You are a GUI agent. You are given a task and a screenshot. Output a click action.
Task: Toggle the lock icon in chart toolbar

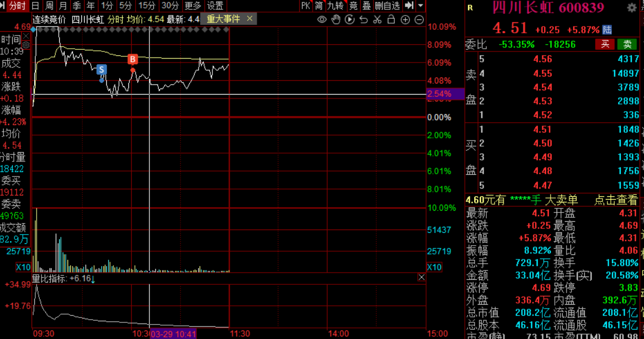(391, 19)
